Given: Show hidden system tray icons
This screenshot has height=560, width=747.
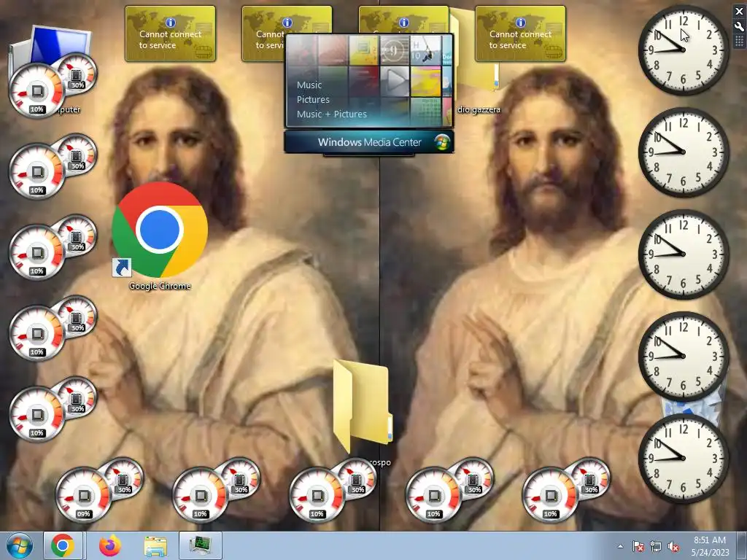Looking at the screenshot, I should point(620,547).
